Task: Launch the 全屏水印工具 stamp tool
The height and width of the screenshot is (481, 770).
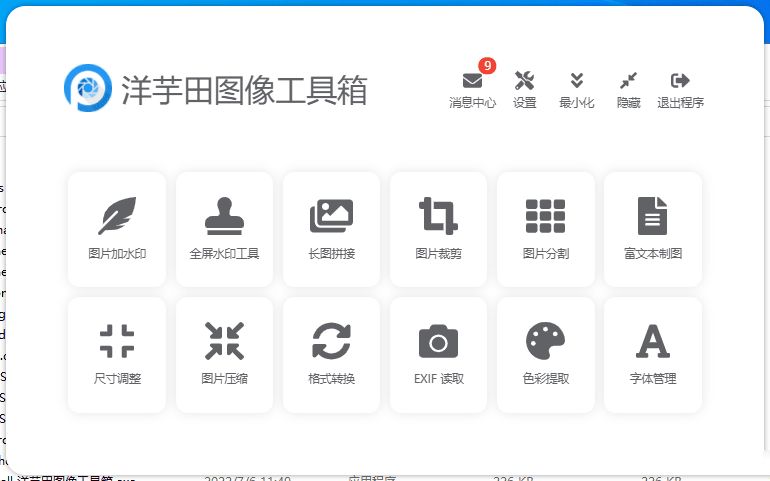Action: point(224,229)
